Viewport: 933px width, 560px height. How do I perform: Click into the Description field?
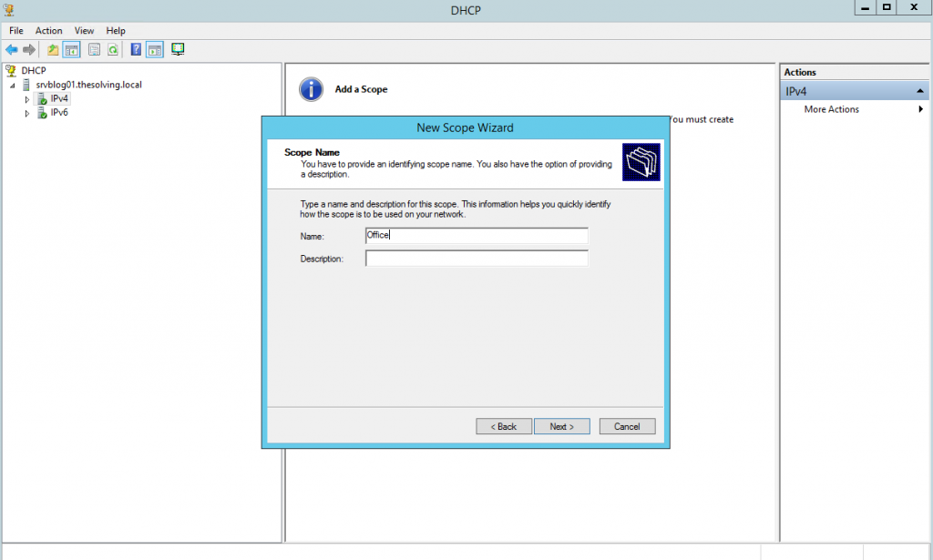pos(477,258)
